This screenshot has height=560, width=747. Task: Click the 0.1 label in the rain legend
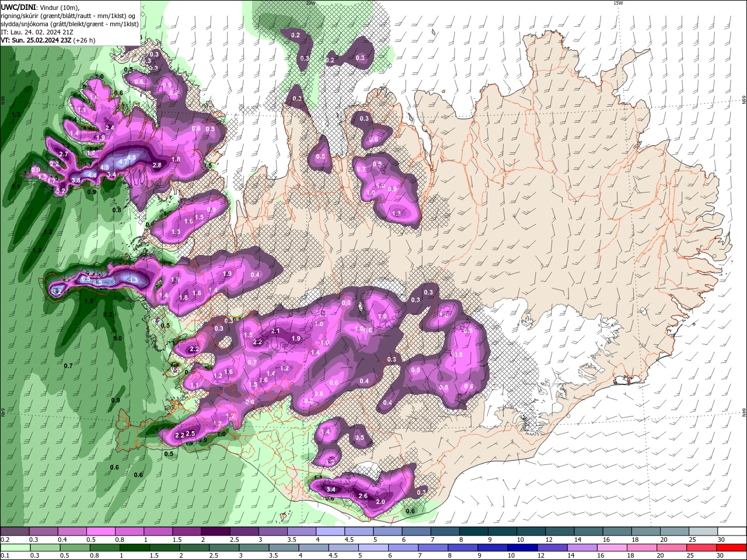point(5,556)
